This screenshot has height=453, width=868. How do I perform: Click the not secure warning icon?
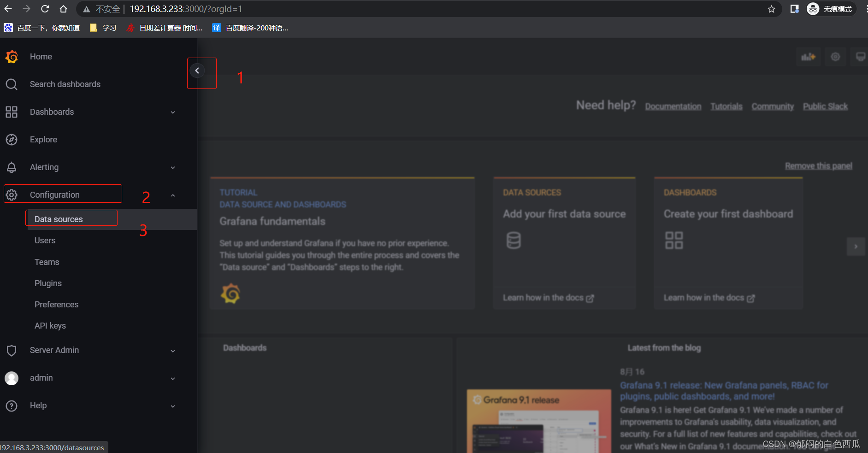pos(86,9)
